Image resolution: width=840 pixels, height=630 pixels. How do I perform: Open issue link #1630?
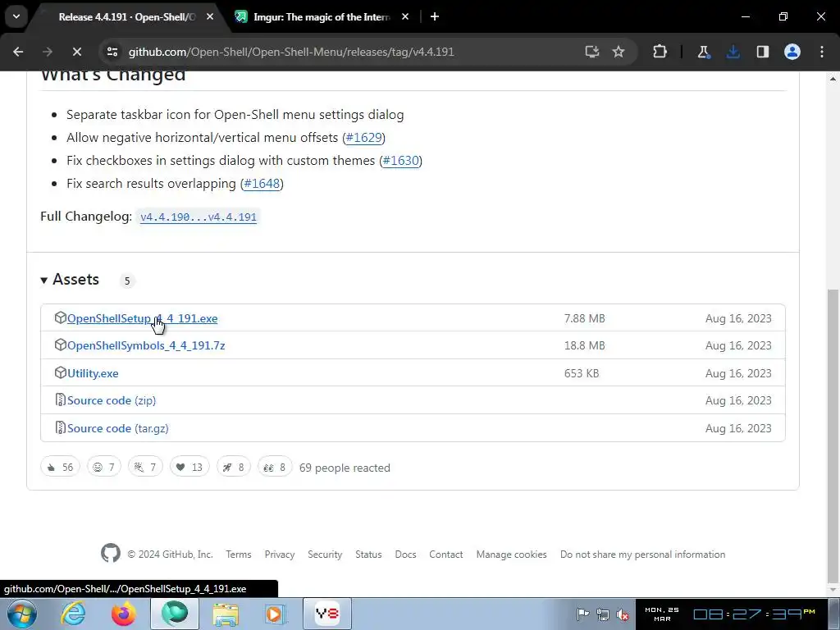(400, 161)
